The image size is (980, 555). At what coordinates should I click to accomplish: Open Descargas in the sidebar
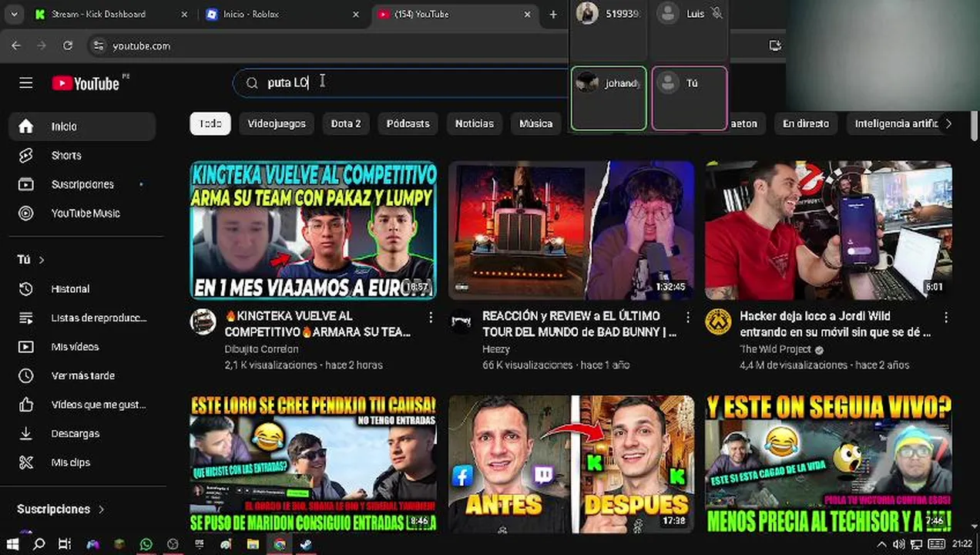pos(82,433)
